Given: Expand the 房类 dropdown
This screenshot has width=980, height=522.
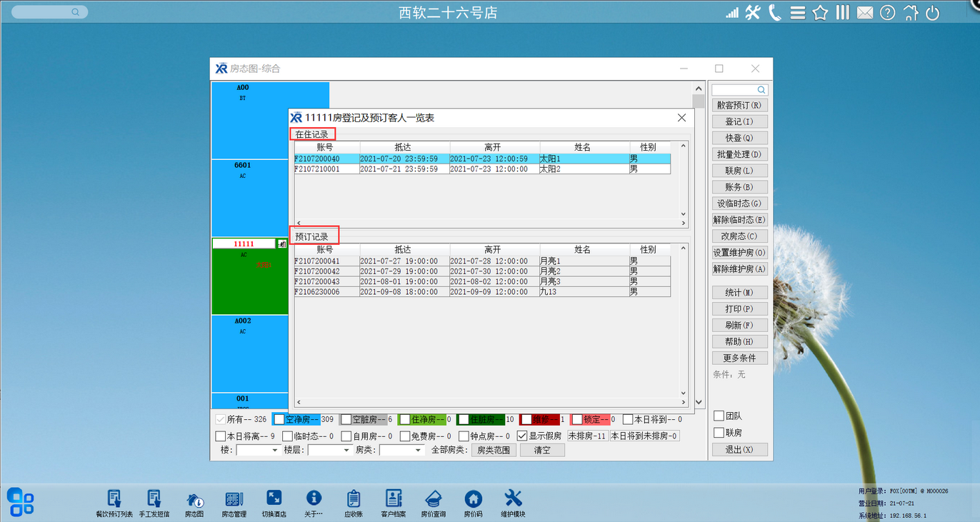Looking at the screenshot, I should pyautogui.click(x=419, y=451).
